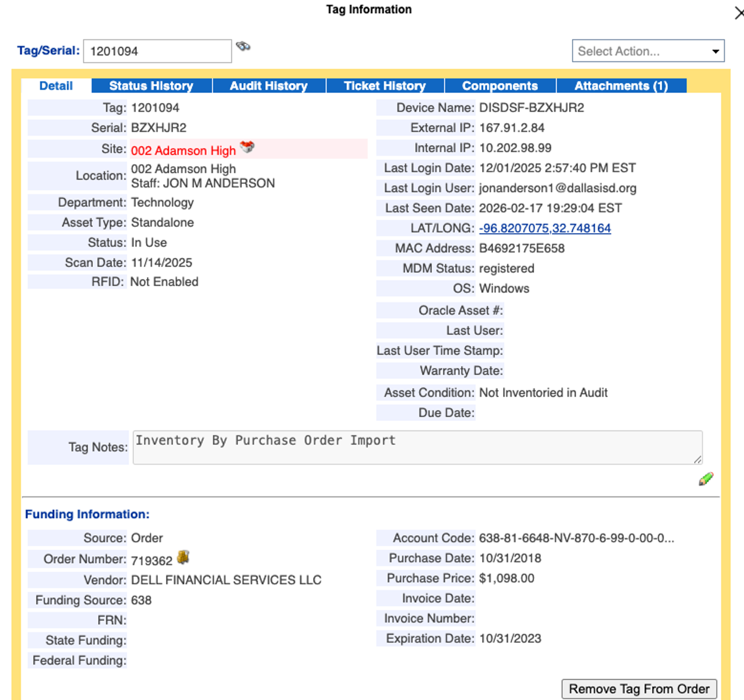Click Funding Source value 638
This screenshot has height=700, width=744.
coord(141,600)
